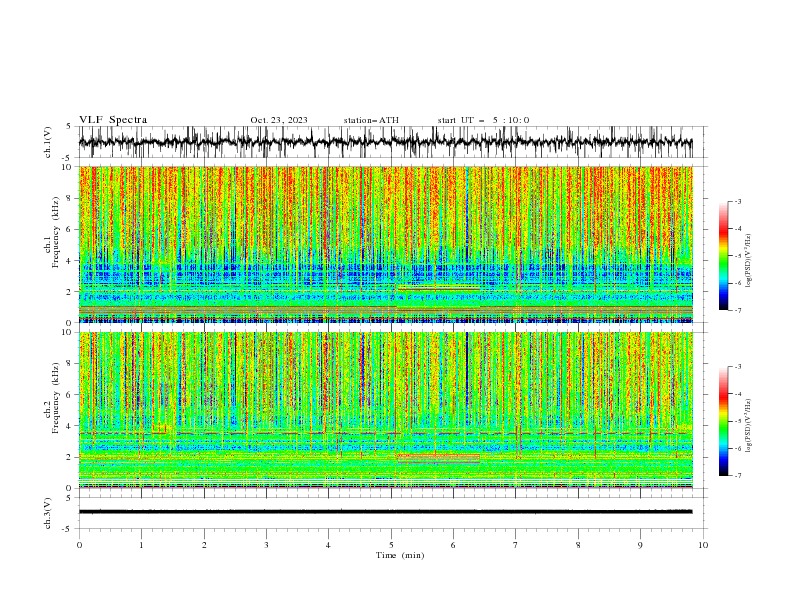Image resolution: width=792 pixels, height=612 pixels.
Task: Click the '-3' label on the ch.1 colorbar
Action: 738,201
